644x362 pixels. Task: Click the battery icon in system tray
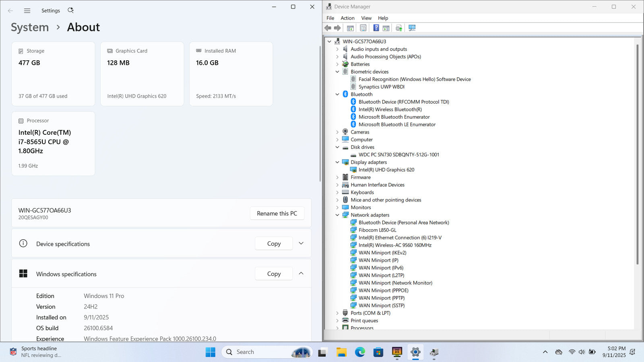point(592,352)
